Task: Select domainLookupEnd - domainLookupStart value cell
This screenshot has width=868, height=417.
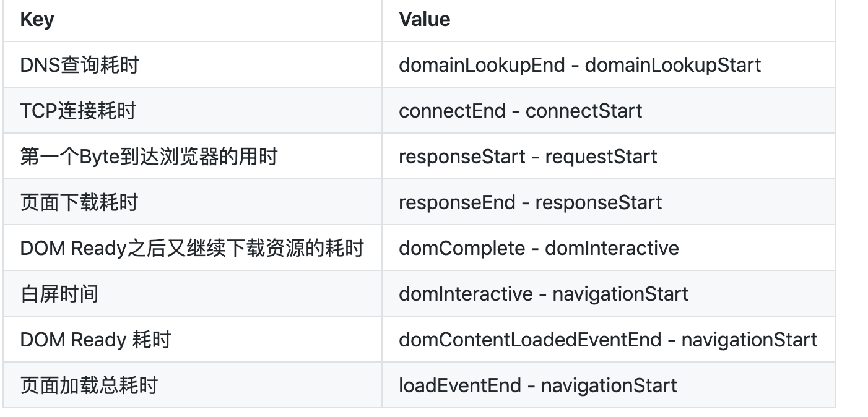Action: pyautogui.click(x=608, y=64)
